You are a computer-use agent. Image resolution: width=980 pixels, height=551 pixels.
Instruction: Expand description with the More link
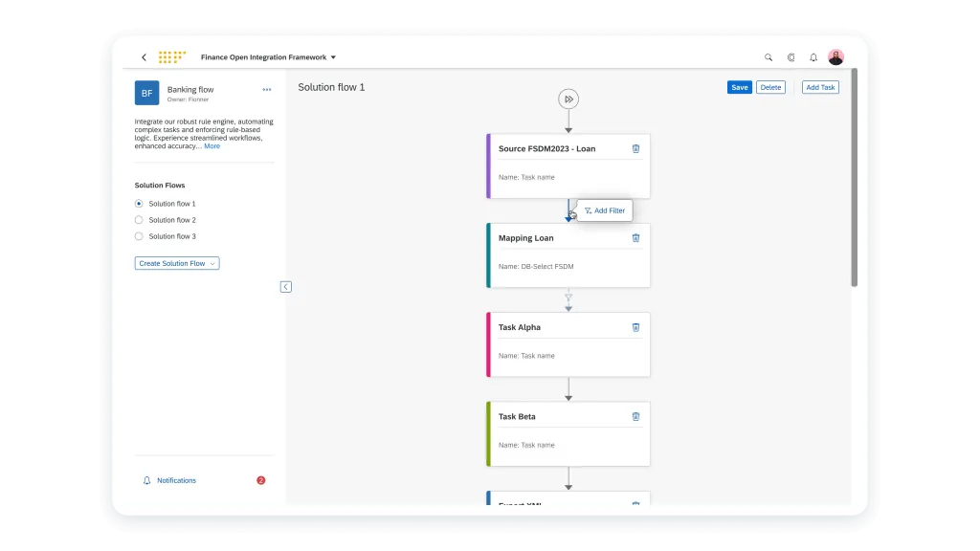coord(212,146)
